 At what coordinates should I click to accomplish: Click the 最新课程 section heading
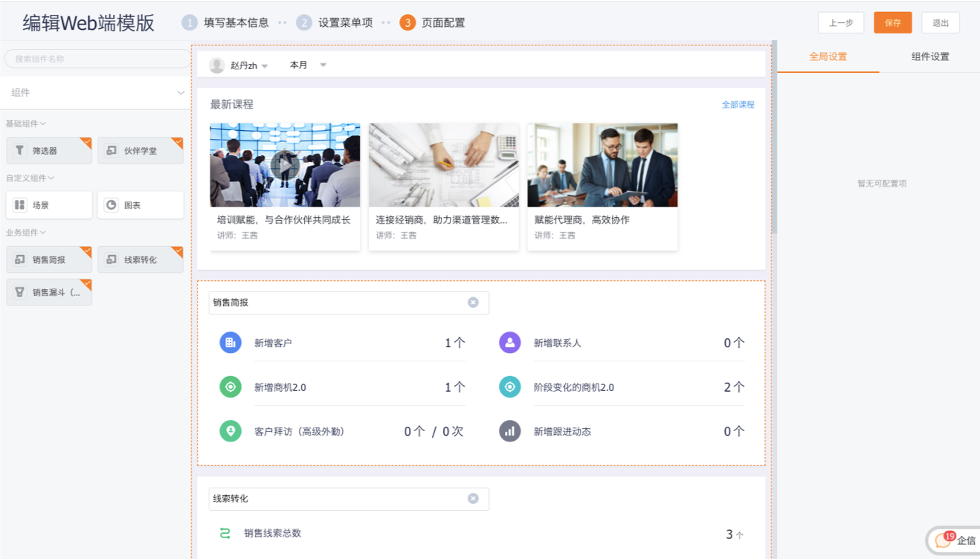[x=232, y=105]
